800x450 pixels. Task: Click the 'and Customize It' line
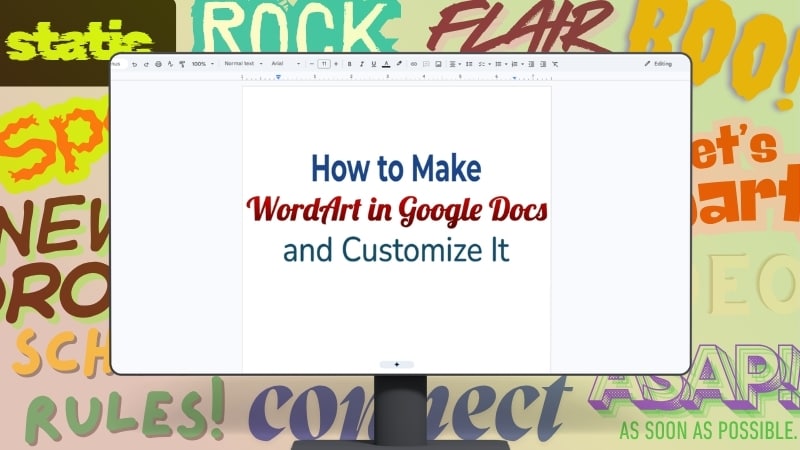396,250
